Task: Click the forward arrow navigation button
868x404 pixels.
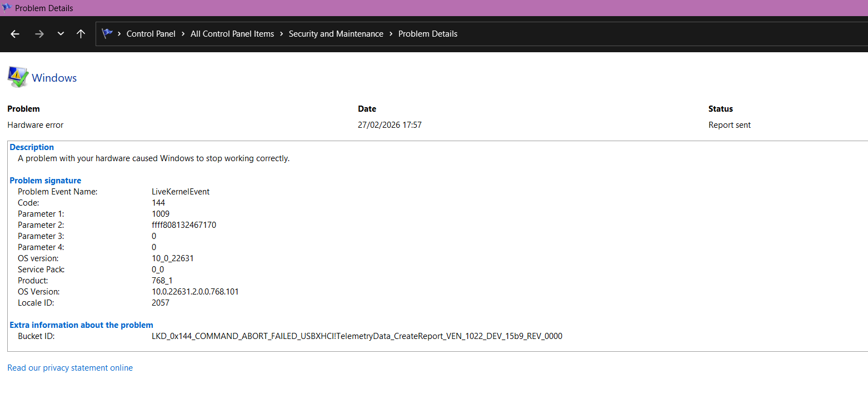Action: pos(39,34)
